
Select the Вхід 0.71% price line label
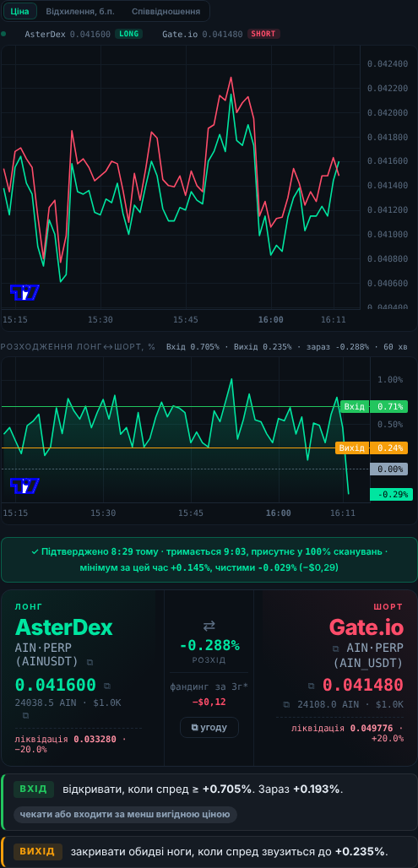[374, 407]
